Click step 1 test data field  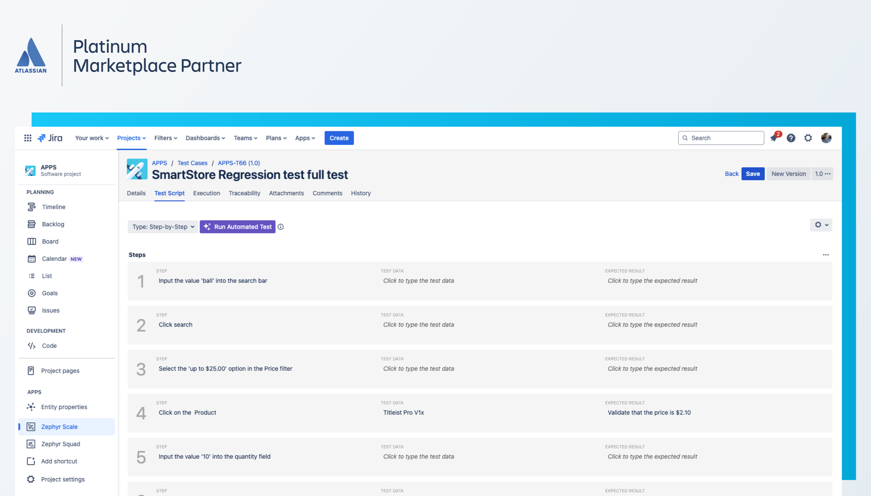(x=418, y=280)
